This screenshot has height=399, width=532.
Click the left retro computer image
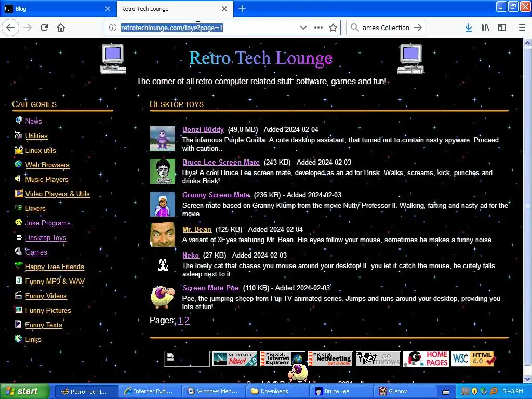click(x=113, y=59)
